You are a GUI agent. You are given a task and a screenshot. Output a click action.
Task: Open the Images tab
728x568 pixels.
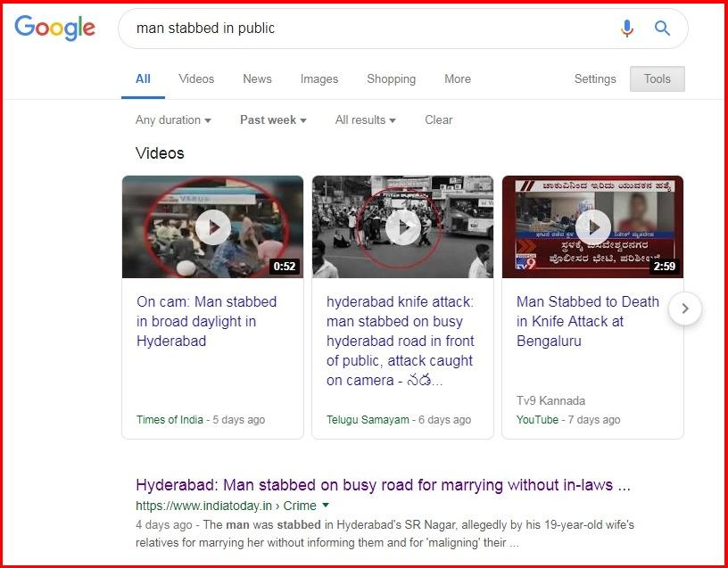319,78
